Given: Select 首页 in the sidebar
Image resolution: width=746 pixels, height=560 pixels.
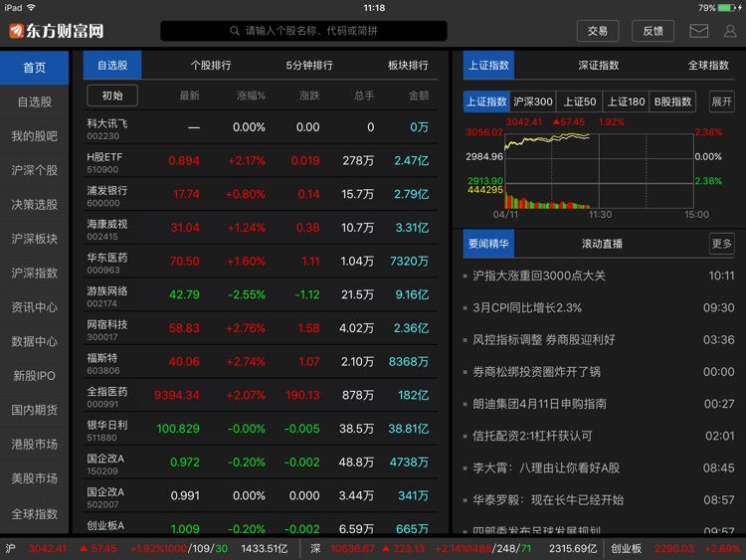Looking at the screenshot, I should 34,68.
